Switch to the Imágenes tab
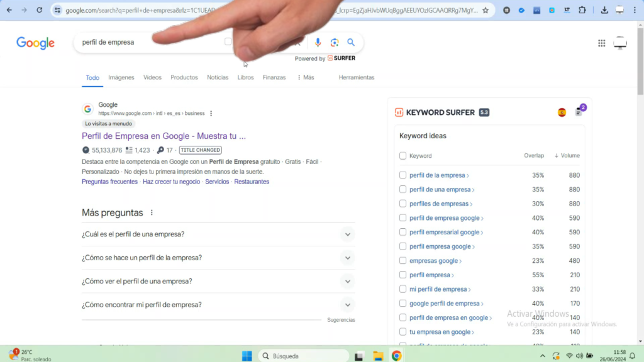This screenshot has height=362, width=644. coord(121,77)
